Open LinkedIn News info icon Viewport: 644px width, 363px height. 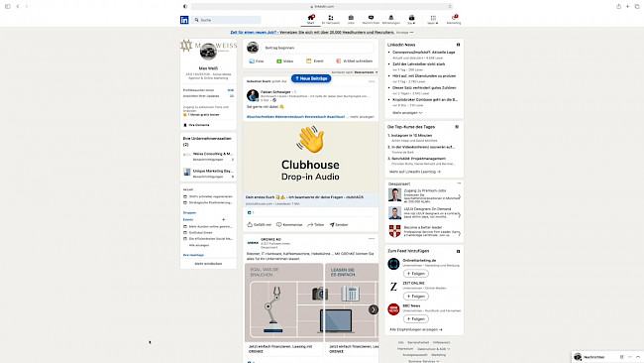click(x=458, y=45)
